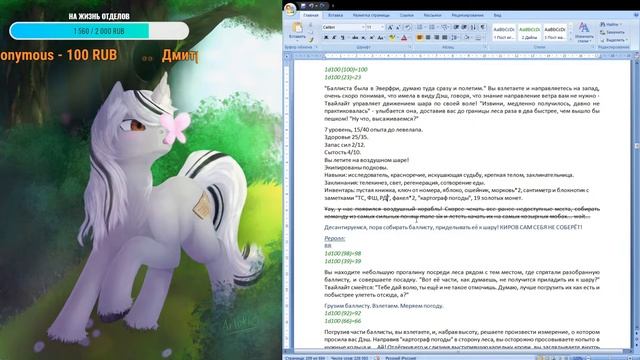Toggle subscript formatting
640x360 pixels.
[363, 38]
